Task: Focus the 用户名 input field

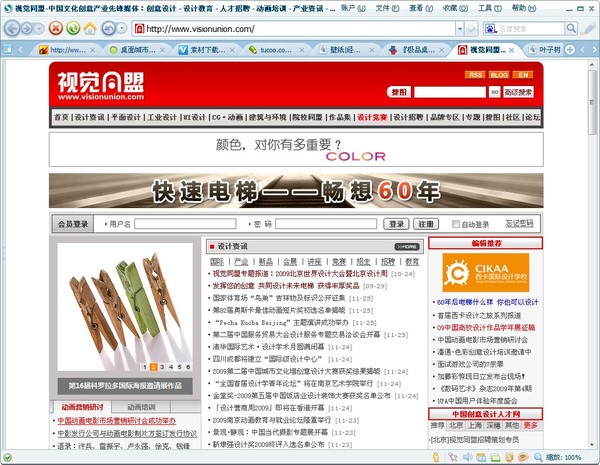Action: tap(185, 224)
